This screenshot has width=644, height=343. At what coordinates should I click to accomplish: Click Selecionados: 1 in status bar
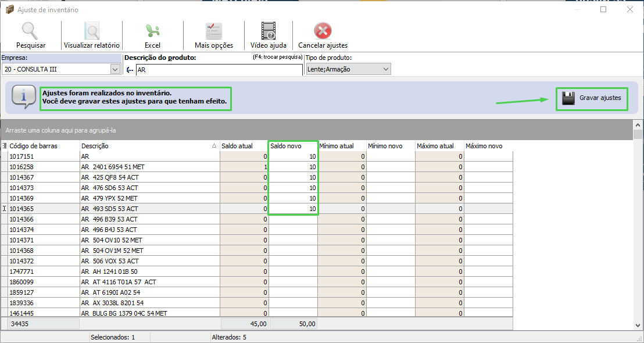(x=113, y=337)
